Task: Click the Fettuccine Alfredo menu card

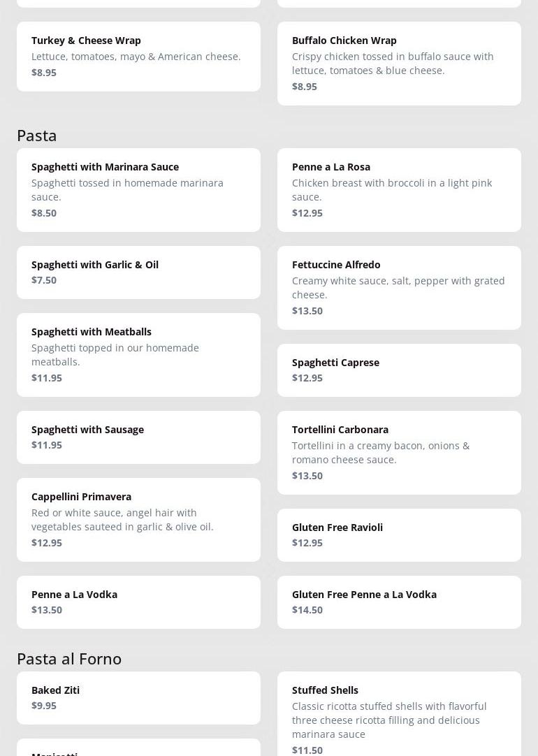Action: 399,287
